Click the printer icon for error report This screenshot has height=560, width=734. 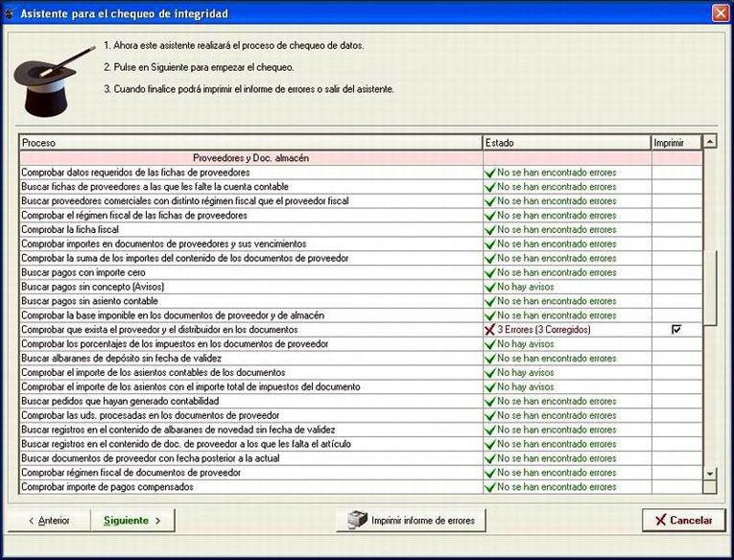[358, 520]
